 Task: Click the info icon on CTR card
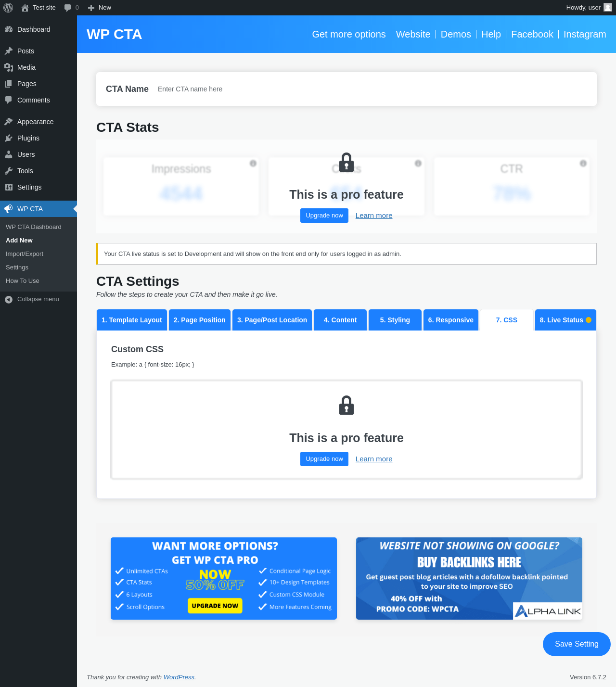583,164
